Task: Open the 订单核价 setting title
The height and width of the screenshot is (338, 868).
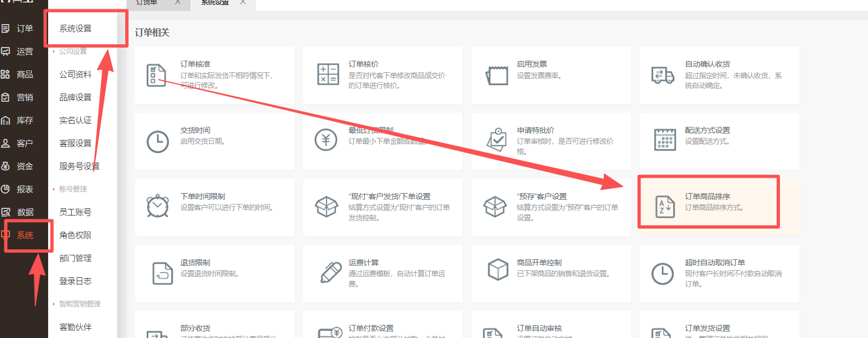Action: pyautogui.click(x=363, y=64)
